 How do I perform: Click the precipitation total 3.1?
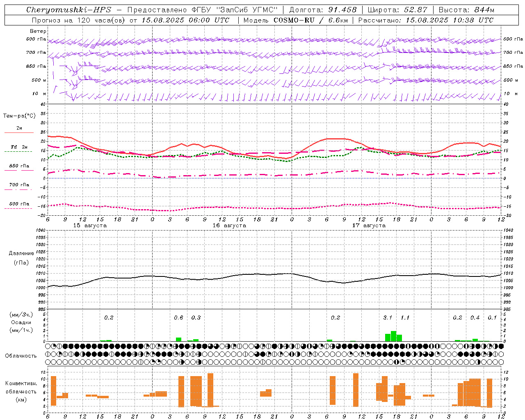coord(388,317)
